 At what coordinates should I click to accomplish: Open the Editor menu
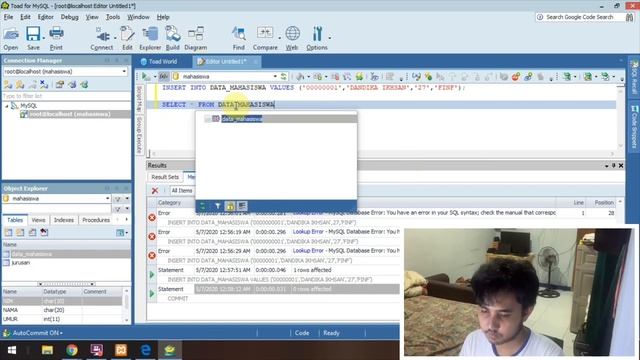point(45,17)
